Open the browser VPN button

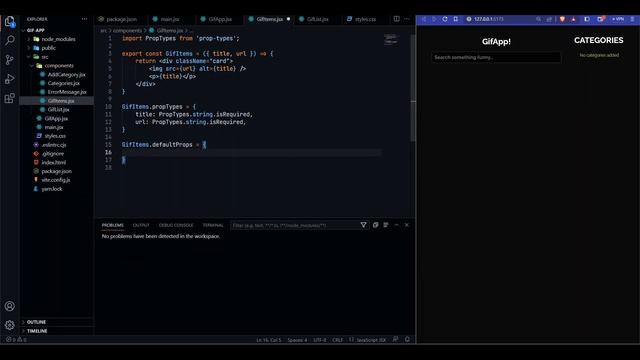point(618,19)
